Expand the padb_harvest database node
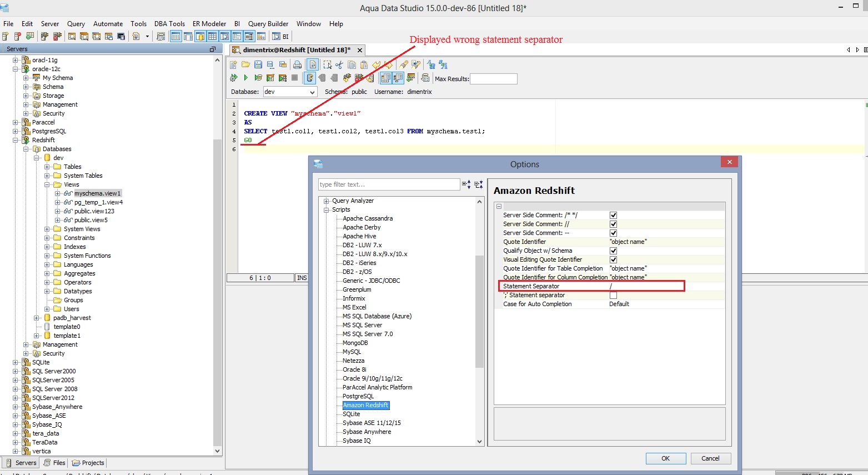The image size is (868, 475). [37, 318]
